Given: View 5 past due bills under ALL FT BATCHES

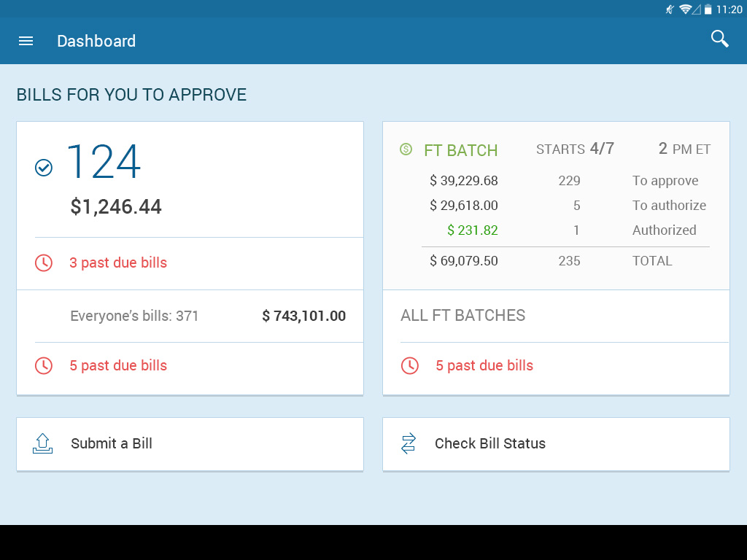Looking at the screenshot, I should (484, 365).
